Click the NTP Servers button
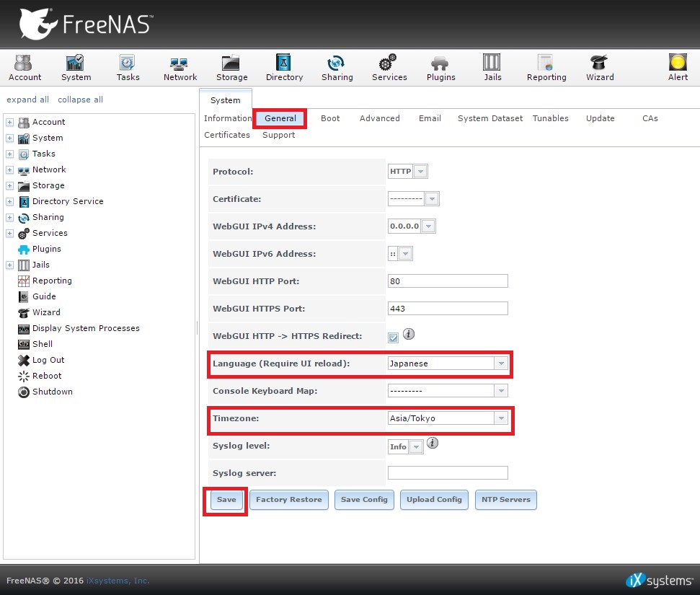This screenshot has width=700, height=595. pos(506,499)
